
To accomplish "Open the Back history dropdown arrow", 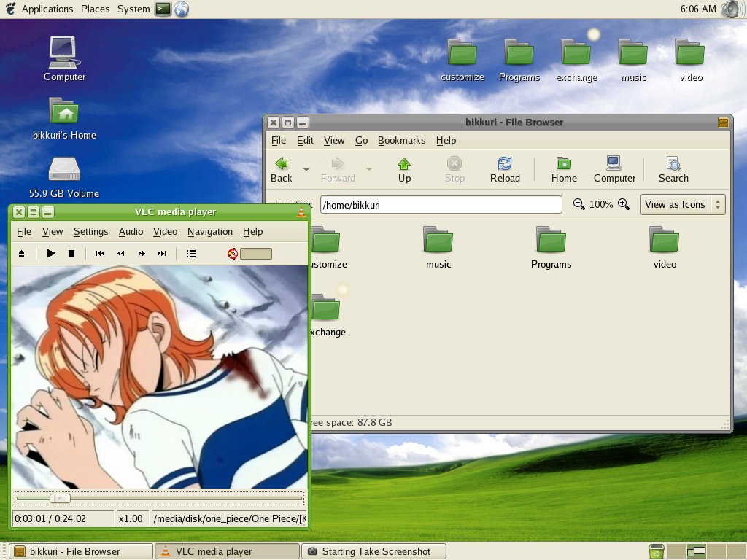I will pos(306,169).
